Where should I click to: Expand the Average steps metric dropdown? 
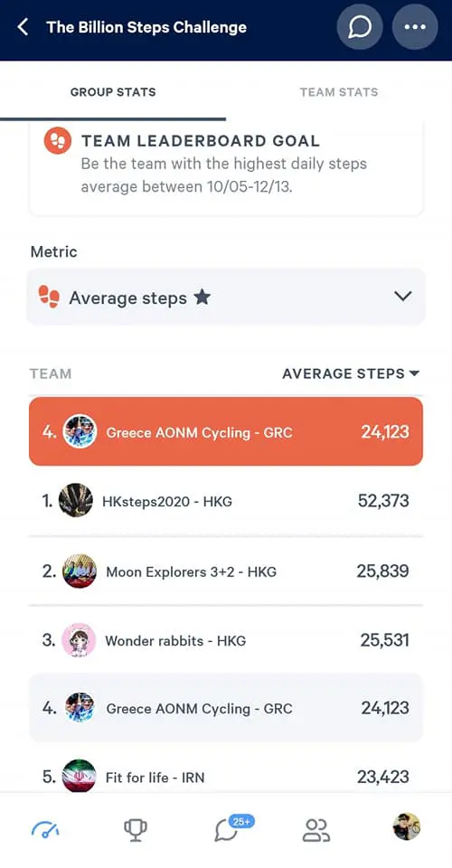coord(226,297)
